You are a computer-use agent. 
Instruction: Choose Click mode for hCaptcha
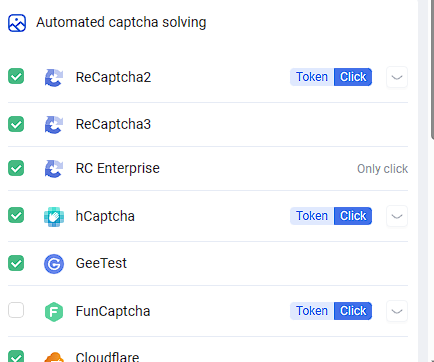(353, 216)
